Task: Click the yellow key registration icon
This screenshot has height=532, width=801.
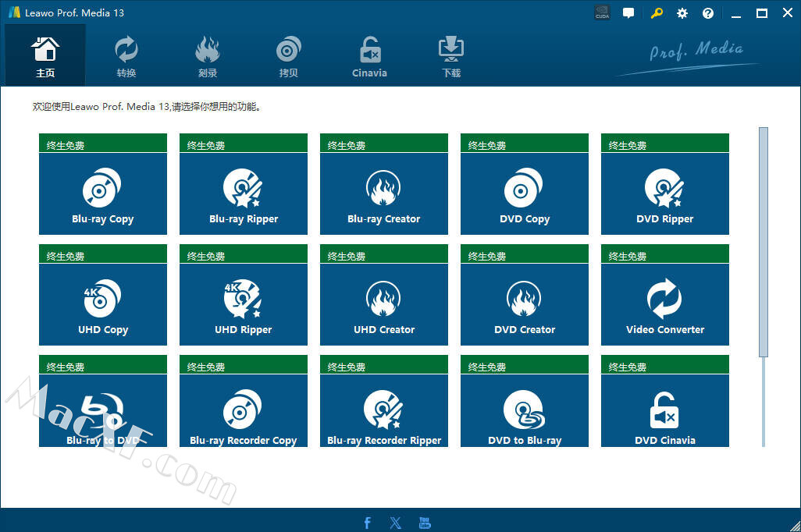Action: click(x=656, y=13)
